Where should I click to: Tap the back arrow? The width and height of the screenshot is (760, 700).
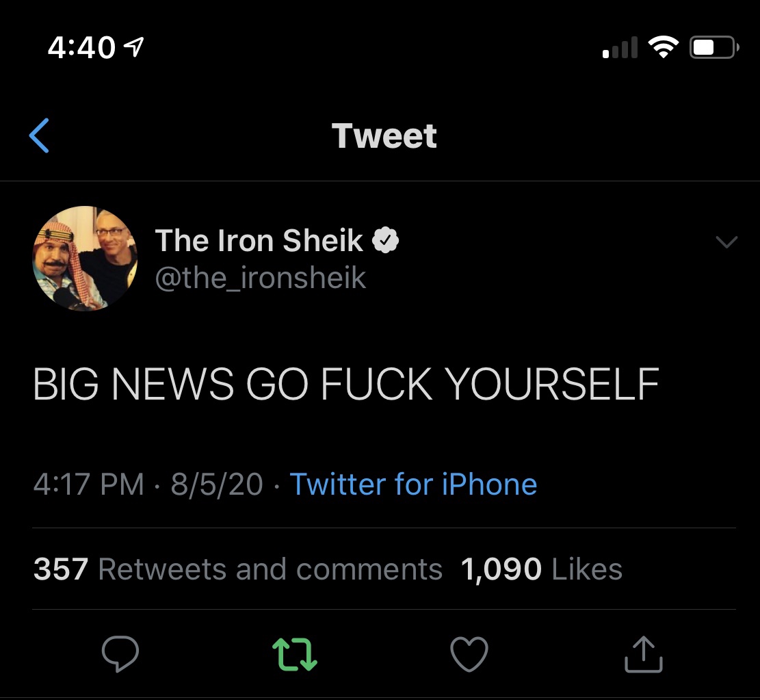click(x=40, y=135)
